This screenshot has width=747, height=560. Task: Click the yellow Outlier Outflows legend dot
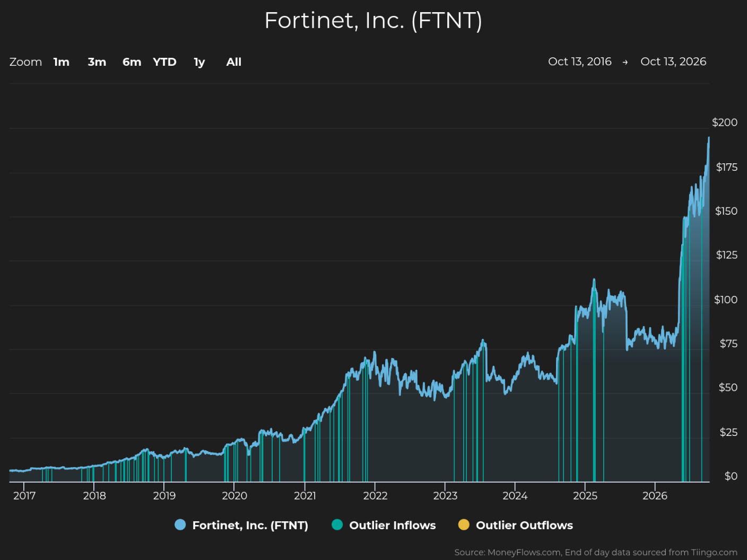[464, 525]
